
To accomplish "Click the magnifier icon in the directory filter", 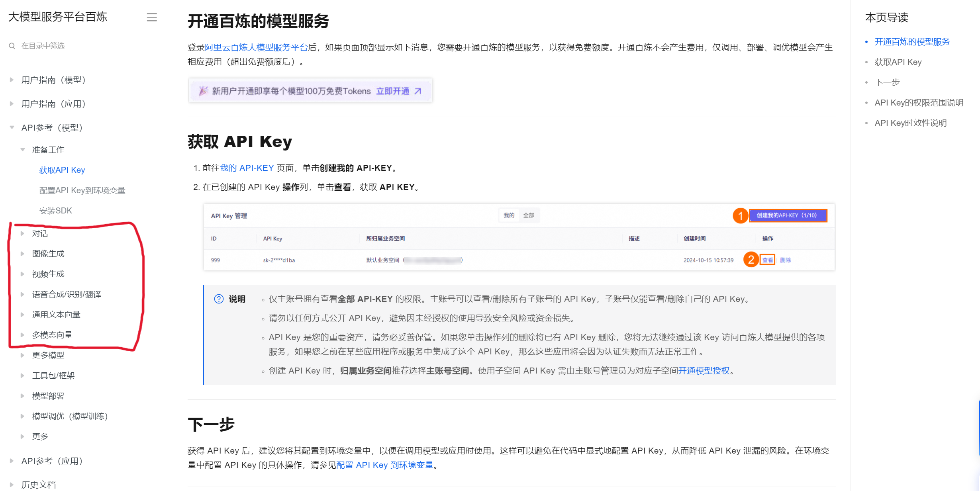I will [x=12, y=45].
